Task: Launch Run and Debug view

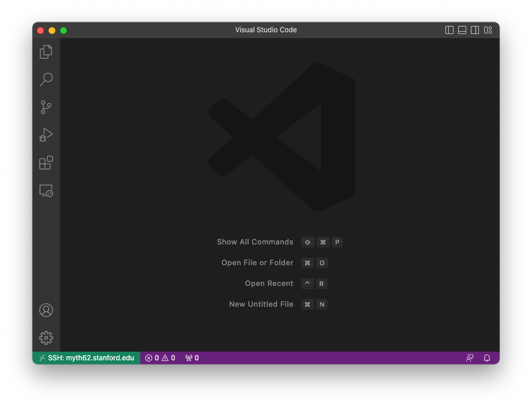Action: (x=46, y=135)
